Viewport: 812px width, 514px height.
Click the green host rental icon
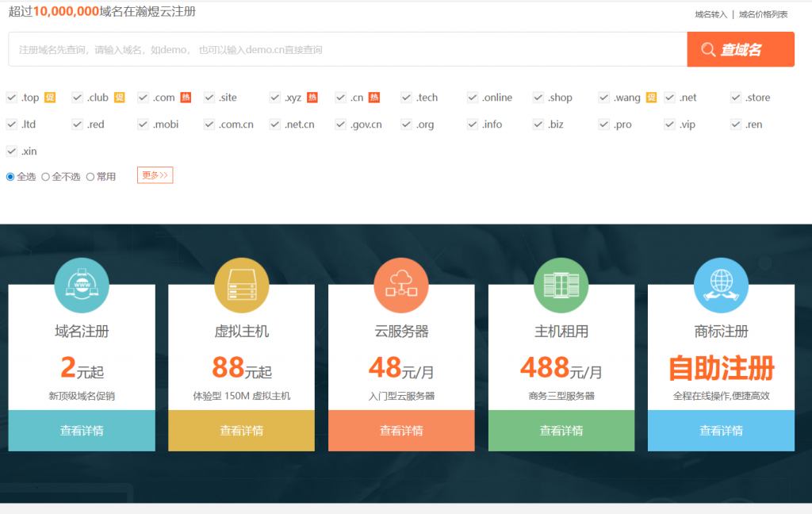click(561, 286)
